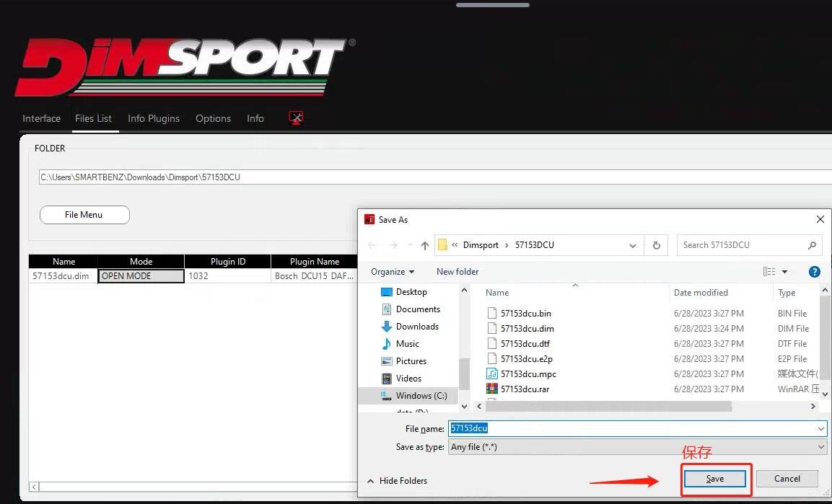The image size is (832, 504).
Task: Click the Name header in Files List table
Action: click(x=64, y=261)
